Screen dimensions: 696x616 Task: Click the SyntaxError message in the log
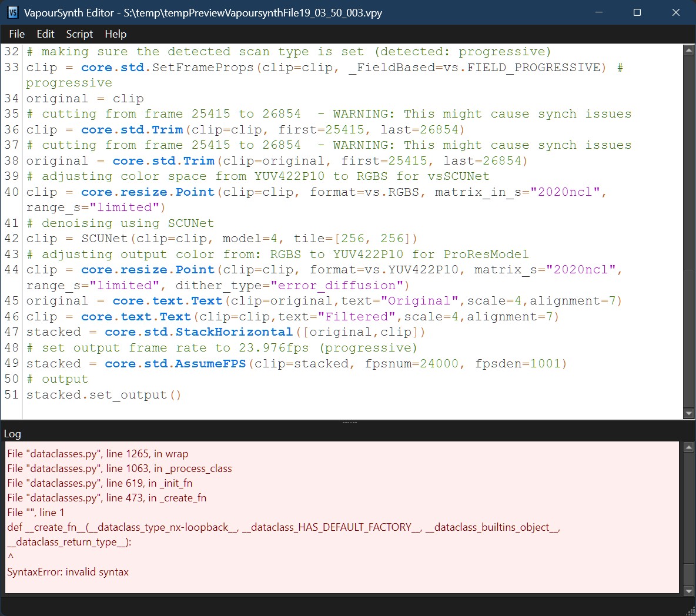coord(68,572)
